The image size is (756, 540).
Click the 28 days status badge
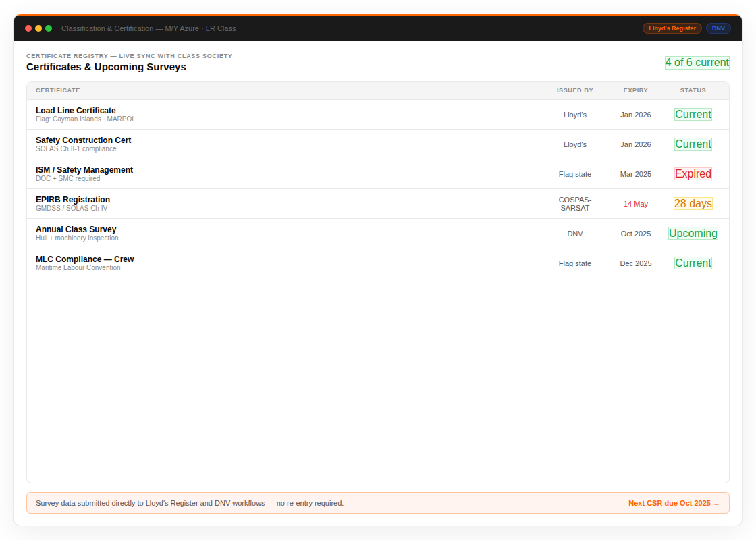click(693, 203)
